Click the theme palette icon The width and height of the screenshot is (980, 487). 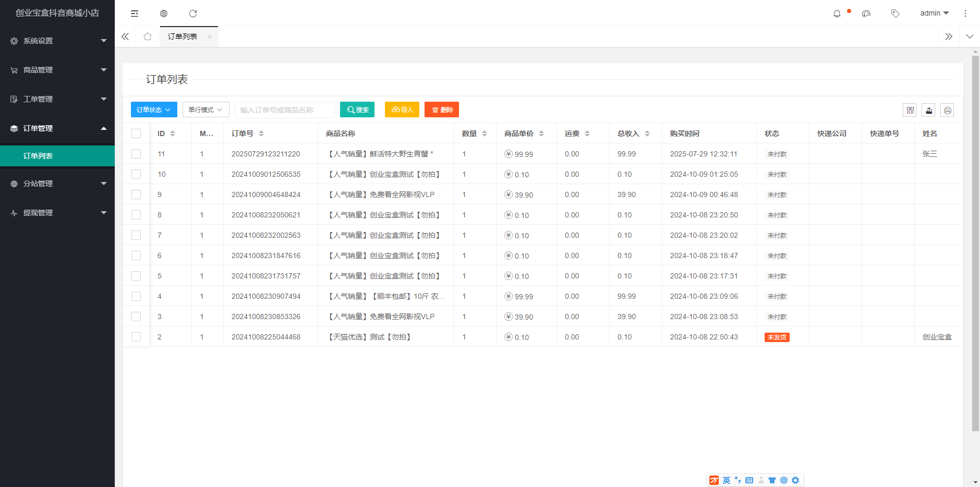[x=866, y=14]
